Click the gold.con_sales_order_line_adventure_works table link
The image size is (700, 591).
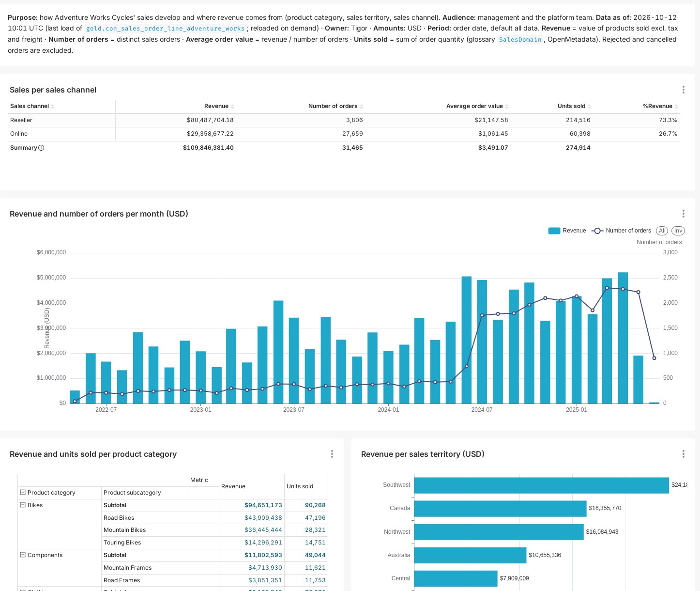tap(165, 29)
